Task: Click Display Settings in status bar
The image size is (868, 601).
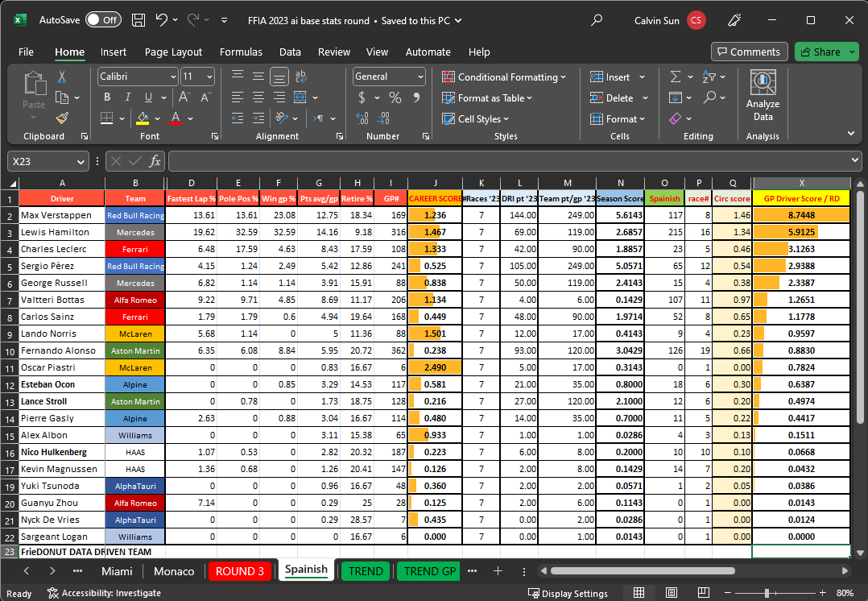Action: (x=568, y=593)
